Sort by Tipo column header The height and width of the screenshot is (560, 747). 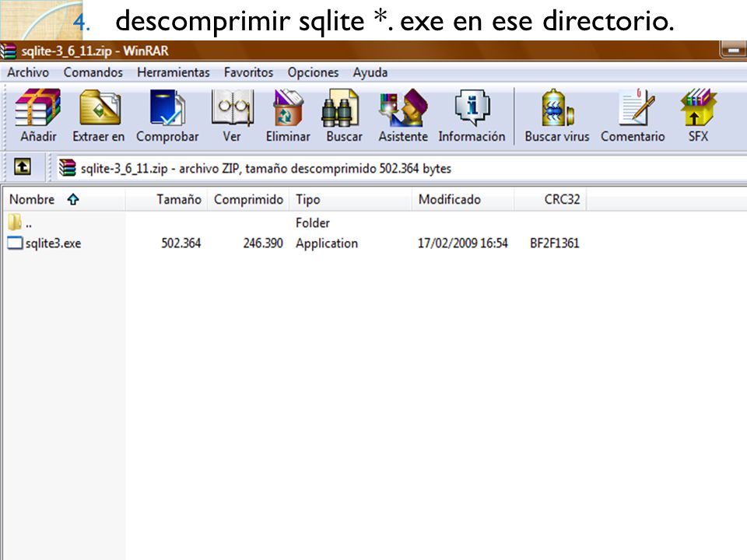[x=351, y=199]
